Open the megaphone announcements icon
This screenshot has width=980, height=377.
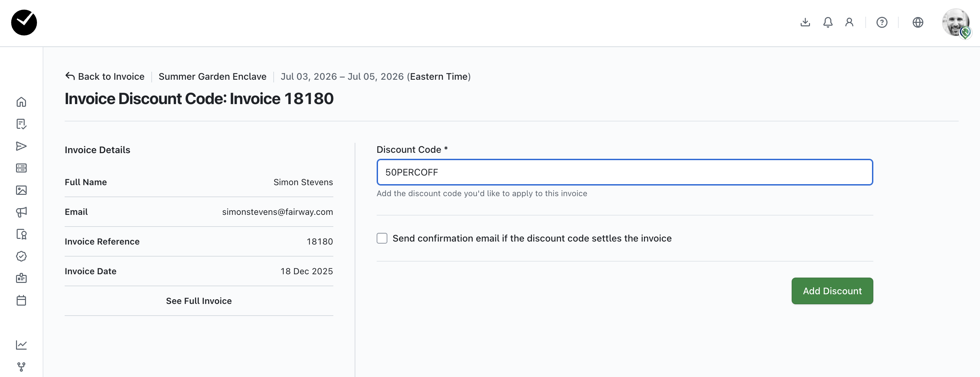click(21, 212)
